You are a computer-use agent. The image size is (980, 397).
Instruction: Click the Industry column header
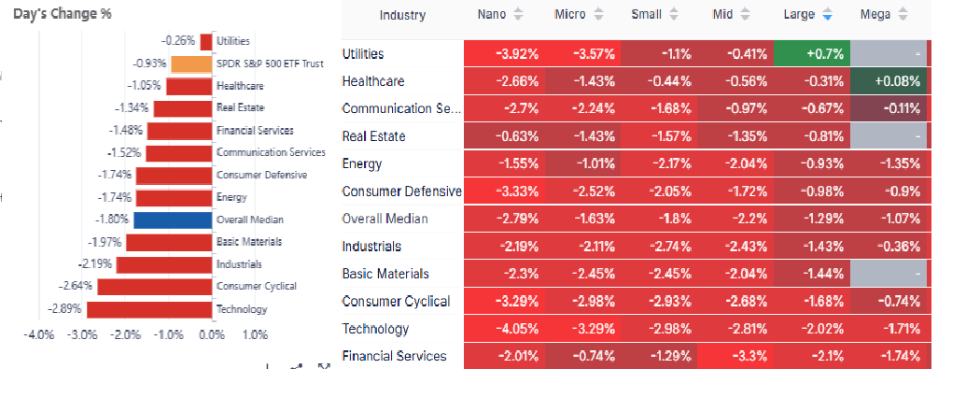click(402, 15)
